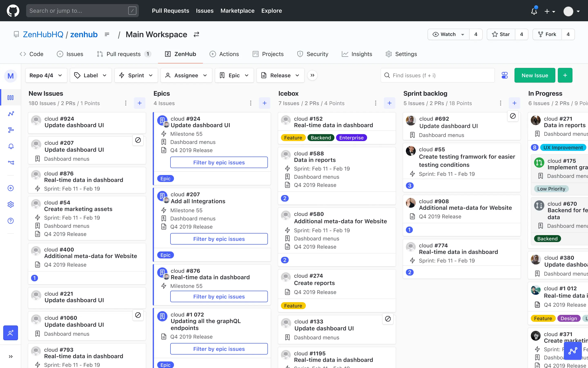Open the Insights tab
Image resolution: width=588 pixels, height=368 pixels.
[357, 54]
